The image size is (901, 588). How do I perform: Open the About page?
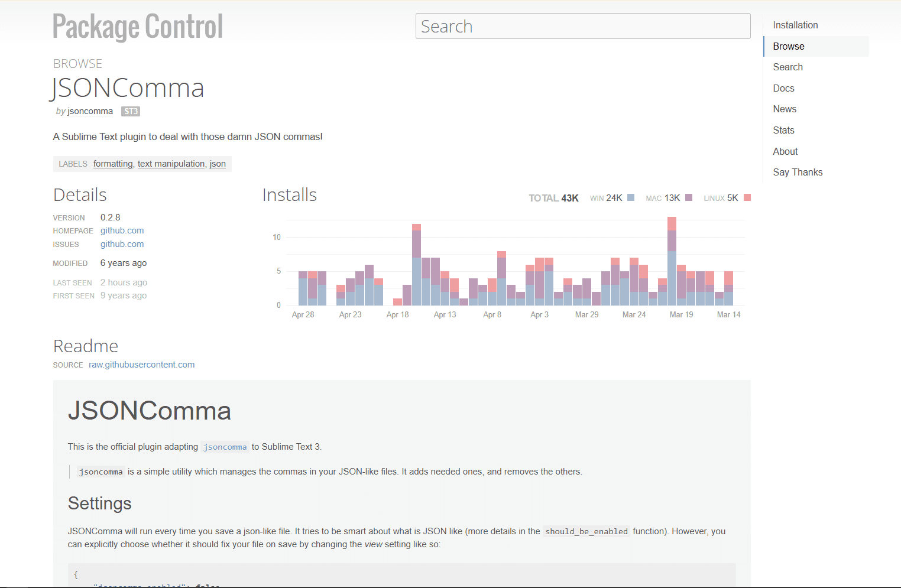(x=785, y=151)
